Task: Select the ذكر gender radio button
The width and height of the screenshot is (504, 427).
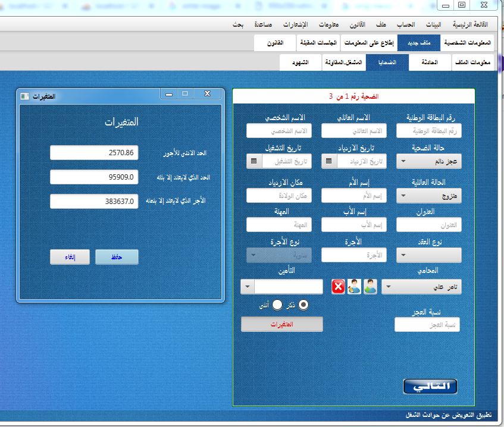Action: click(x=304, y=304)
